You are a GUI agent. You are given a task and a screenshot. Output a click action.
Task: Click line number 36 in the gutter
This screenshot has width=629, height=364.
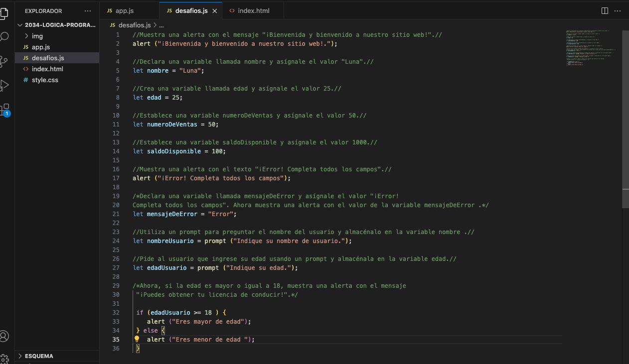pos(116,348)
